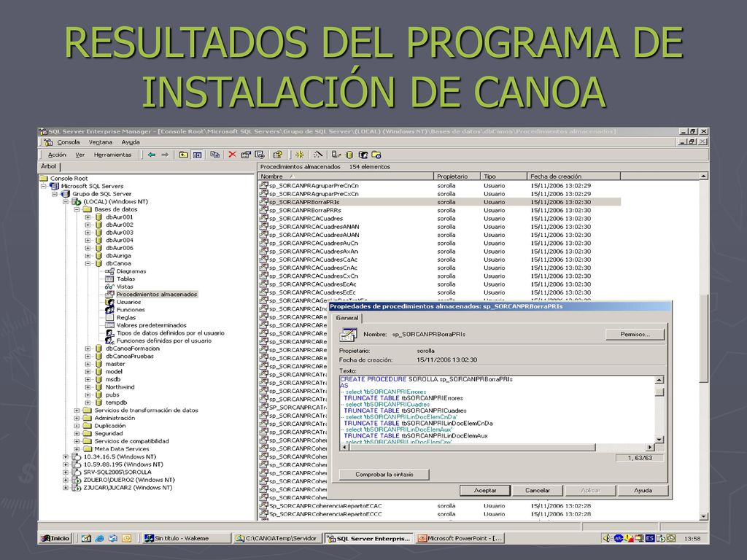Click the Vistas glasses icon
The height and width of the screenshot is (560, 747).
coord(109,287)
